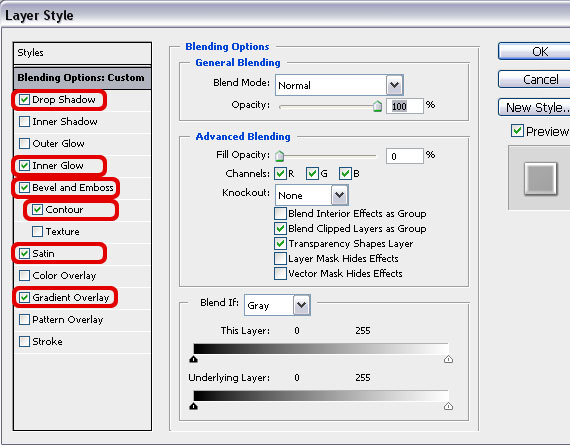Enable the Inner Shadow checkbox

pyautogui.click(x=24, y=121)
